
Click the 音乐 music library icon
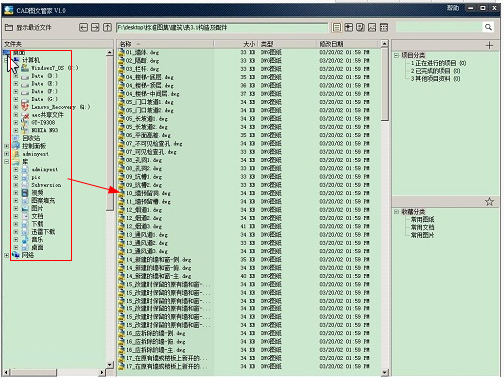[x=25, y=239]
